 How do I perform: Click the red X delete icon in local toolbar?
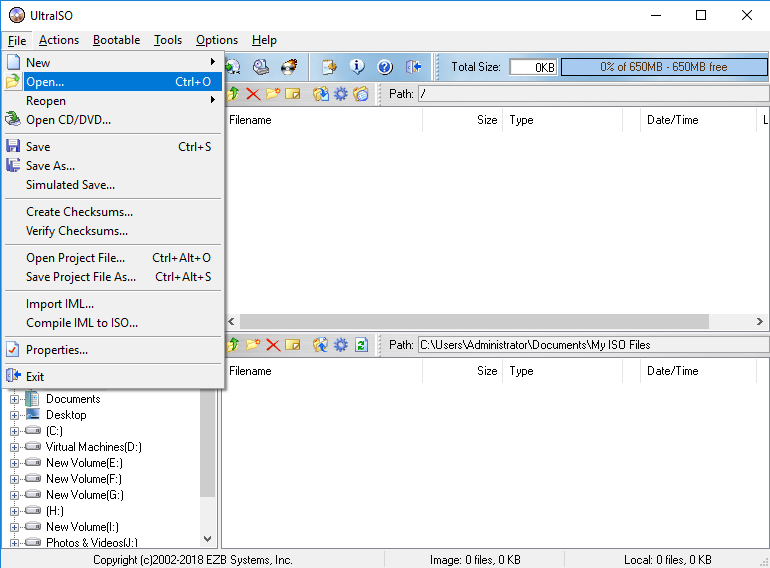[273, 345]
